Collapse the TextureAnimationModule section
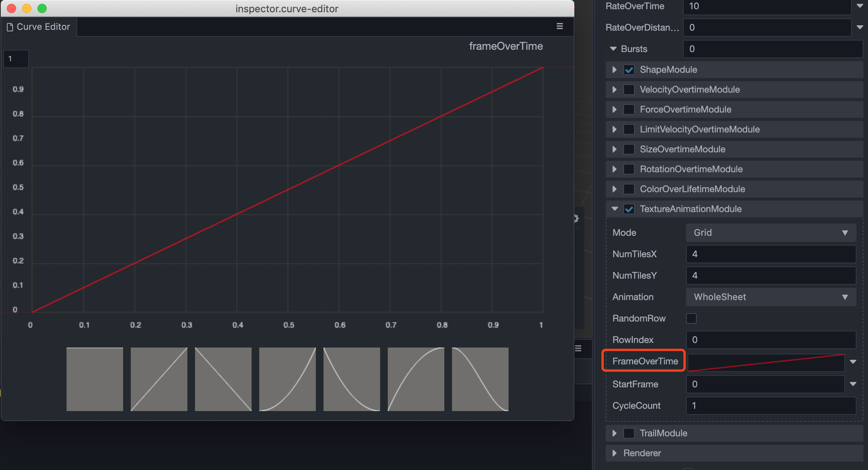The image size is (868, 470). click(x=614, y=209)
